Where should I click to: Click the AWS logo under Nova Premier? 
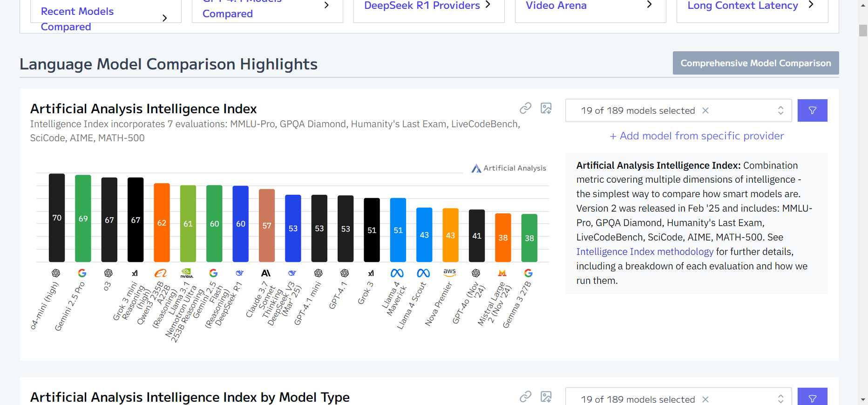point(449,272)
